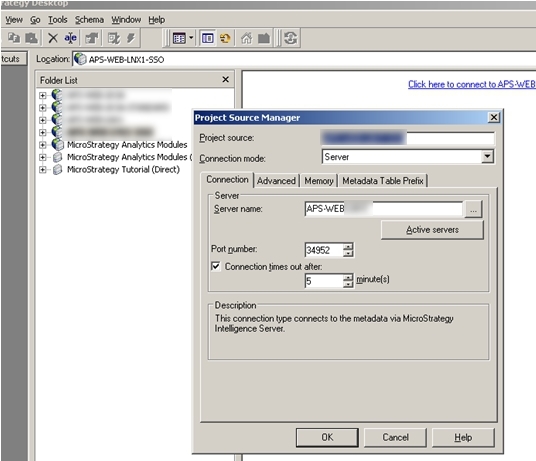Click the Project source text field
This screenshot has width=536, height=461.
(x=408, y=138)
